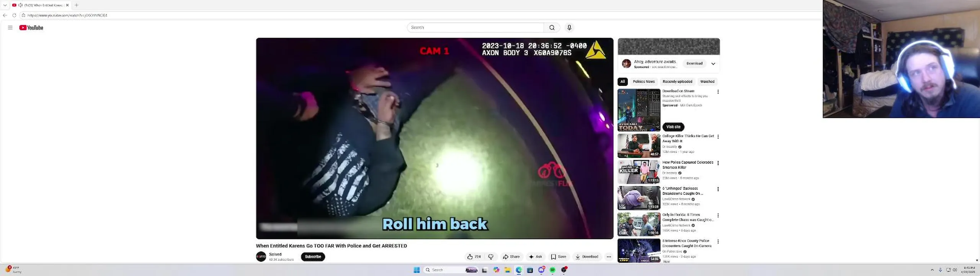The width and height of the screenshot is (980, 276).
Task: Open Task View on the taskbar
Action: tap(484, 270)
